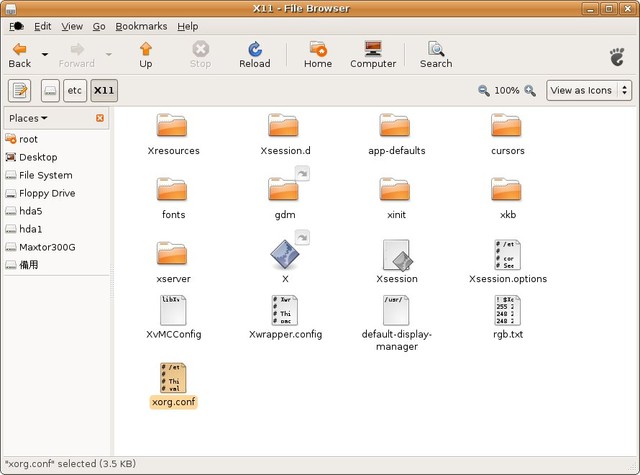Select the X executable link icon

(285, 254)
